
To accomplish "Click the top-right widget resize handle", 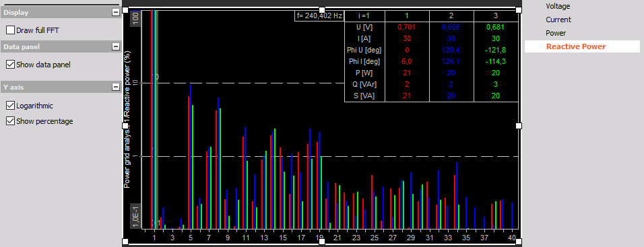I will 519,10.
